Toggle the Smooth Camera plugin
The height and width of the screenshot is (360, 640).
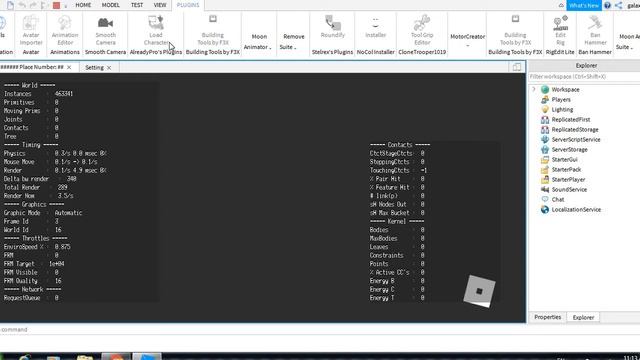tap(105, 31)
